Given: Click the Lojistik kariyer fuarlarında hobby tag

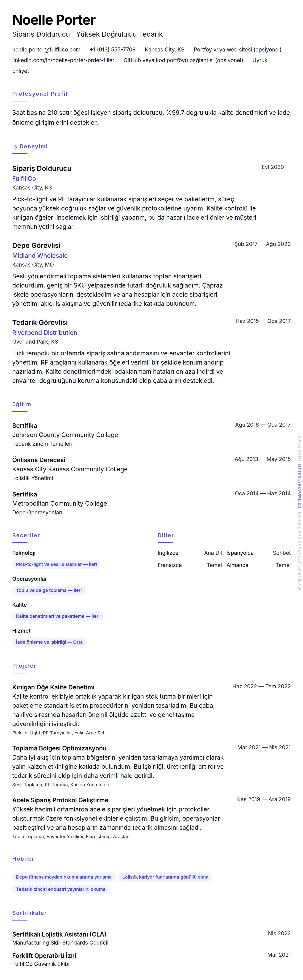Looking at the screenshot, I should point(165,877).
